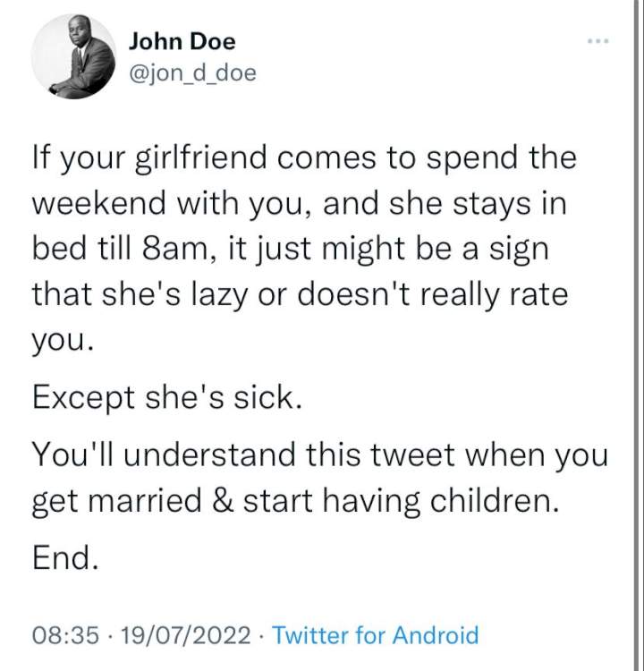
Task: Click the ampersand in "married & start"
Action: (223, 500)
